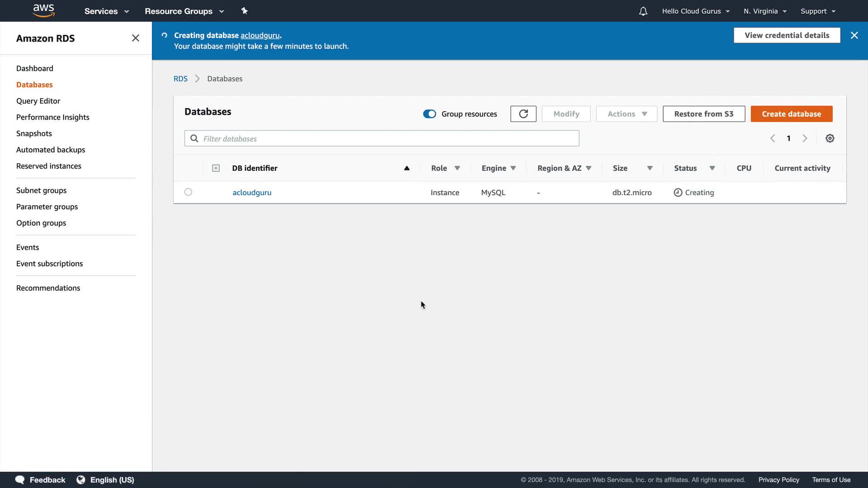Open the Services dropdown menu
Screen dimensions: 868x488
(x=106, y=11)
